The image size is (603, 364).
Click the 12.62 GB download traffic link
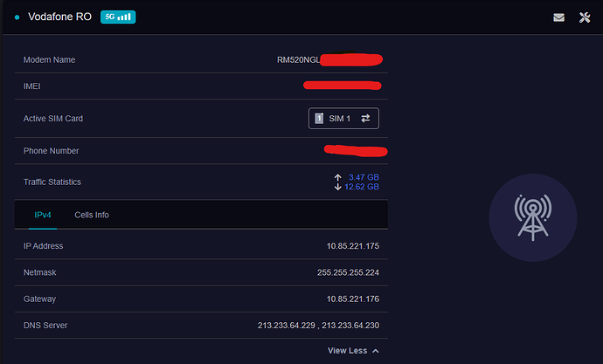tap(362, 187)
